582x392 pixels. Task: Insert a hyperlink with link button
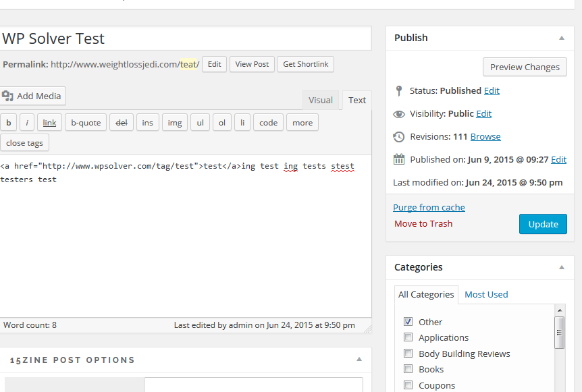pos(49,122)
